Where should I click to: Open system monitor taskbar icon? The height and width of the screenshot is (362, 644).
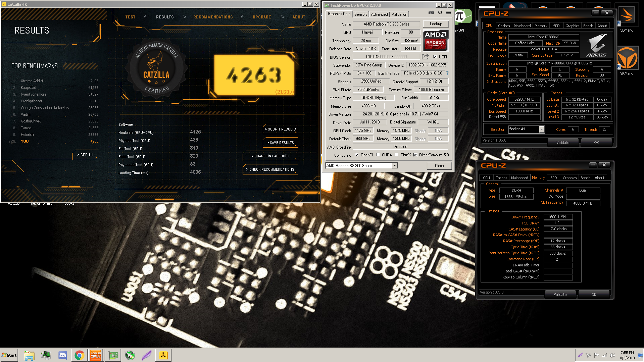pyautogui.click(x=46, y=355)
